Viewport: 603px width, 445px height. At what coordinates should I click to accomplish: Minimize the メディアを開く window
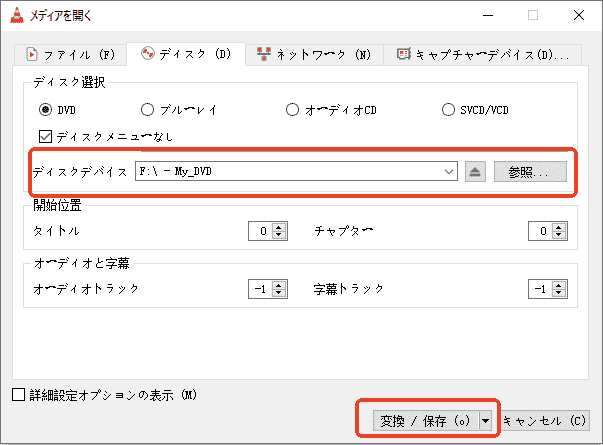[x=488, y=15]
